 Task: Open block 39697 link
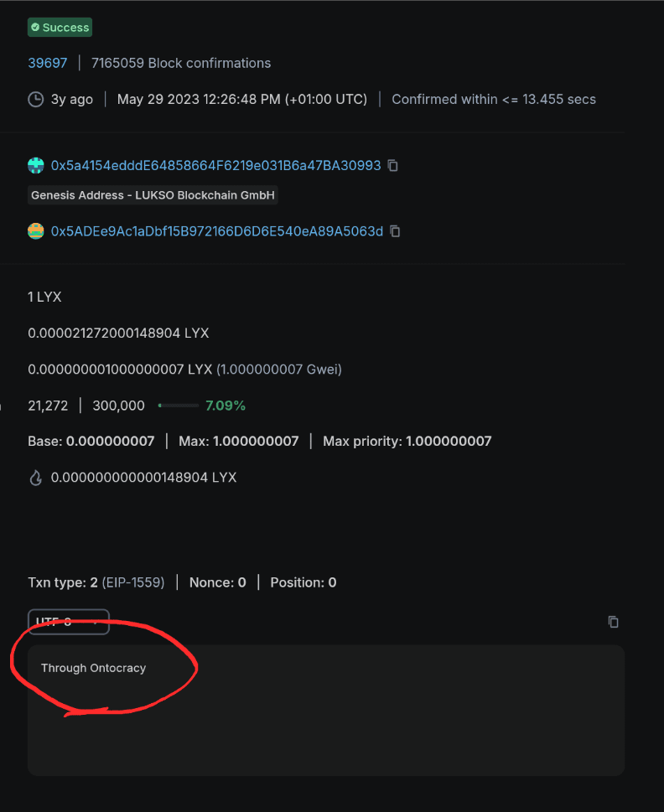point(48,63)
